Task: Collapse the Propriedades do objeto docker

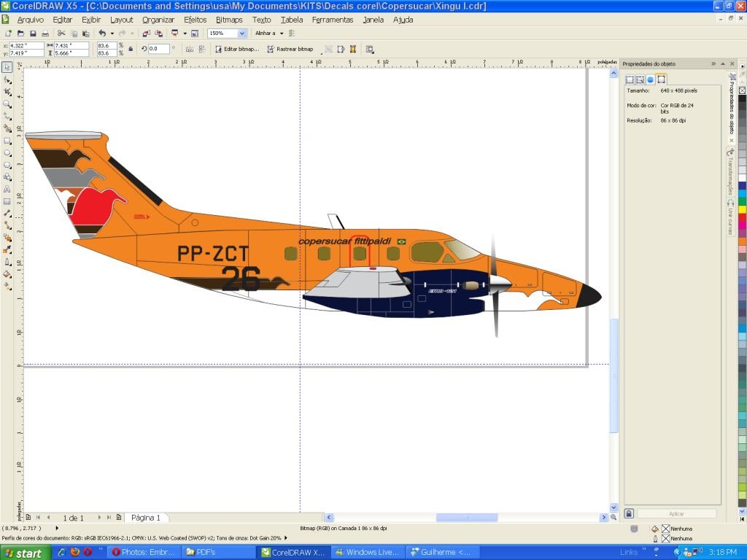Action: (x=723, y=63)
